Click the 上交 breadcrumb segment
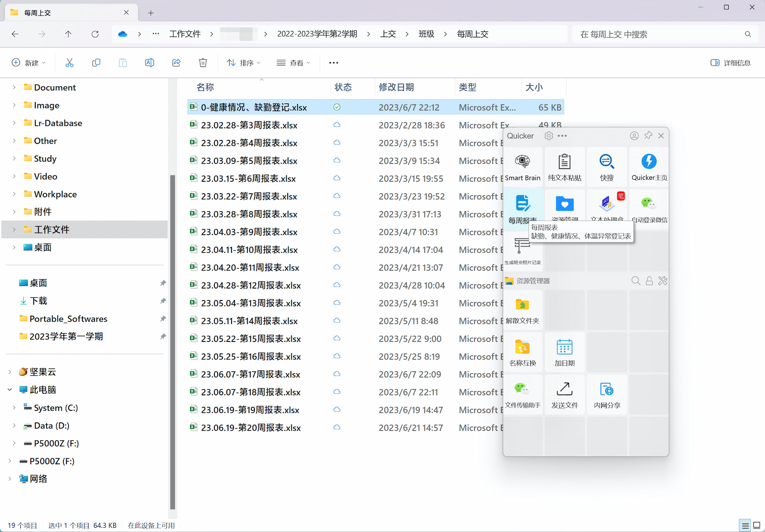The width and height of the screenshot is (765, 532). click(x=388, y=34)
